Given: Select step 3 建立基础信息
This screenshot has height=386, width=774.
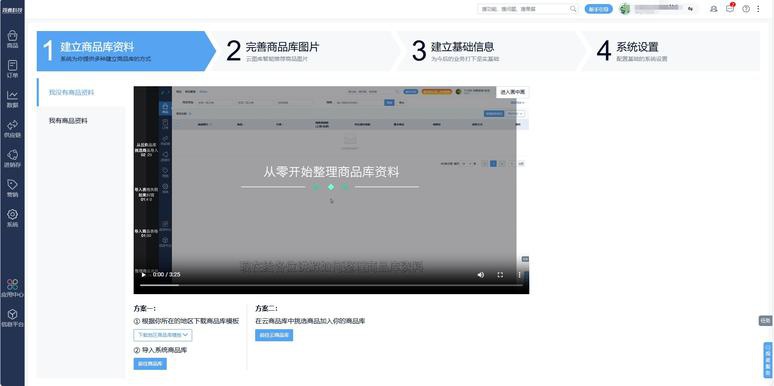Looking at the screenshot, I should click(490, 51).
